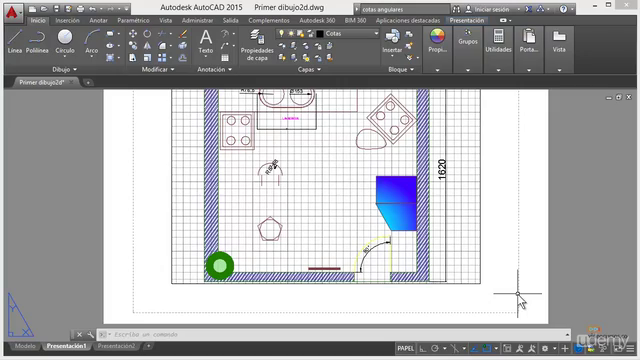Switch to the Vista ribbon tab
640x360 pixels.
pos(165,20)
